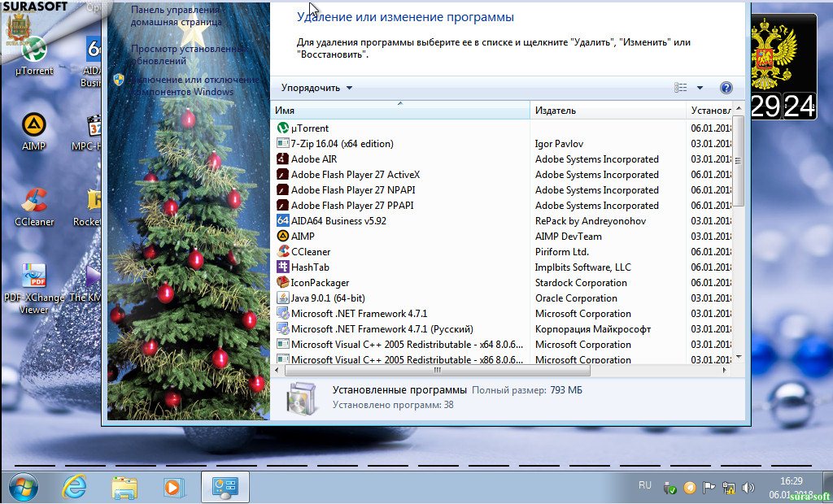Image resolution: width=833 pixels, height=504 pixels.
Task: Click the view mode icon in toolbar
Action: (x=681, y=88)
